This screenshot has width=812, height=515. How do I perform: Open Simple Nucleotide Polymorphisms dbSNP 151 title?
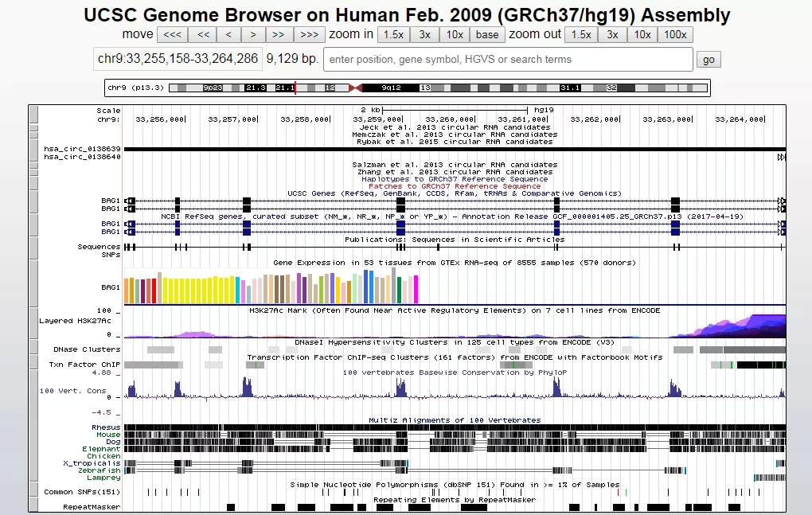pos(455,485)
